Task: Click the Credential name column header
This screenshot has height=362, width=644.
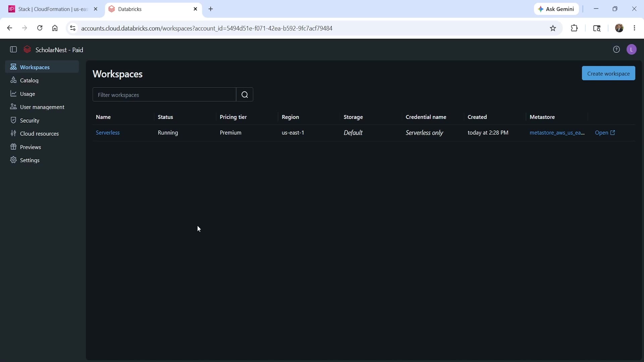Action: (426, 117)
